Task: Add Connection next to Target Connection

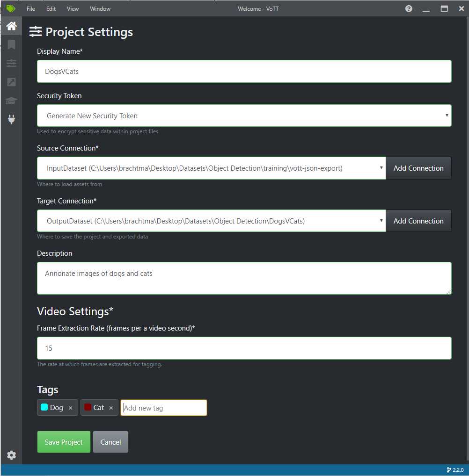Action: [418, 221]
